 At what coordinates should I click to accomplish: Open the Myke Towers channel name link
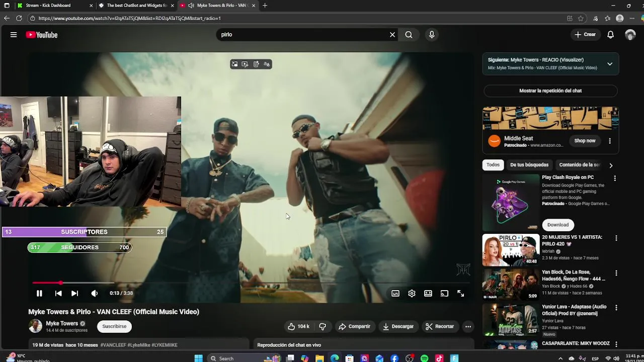coord(62,323)
